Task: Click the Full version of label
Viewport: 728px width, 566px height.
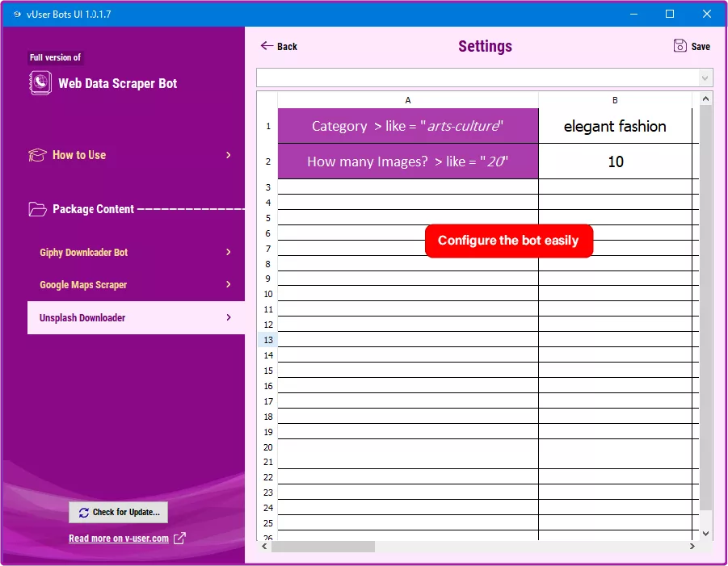Action: (55, 57)
